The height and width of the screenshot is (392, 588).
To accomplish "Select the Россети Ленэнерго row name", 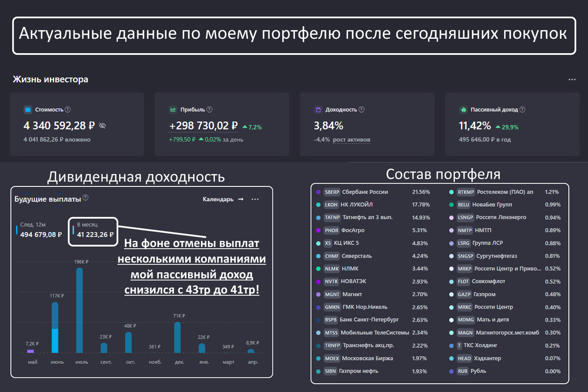I will [x=501, y=217].
